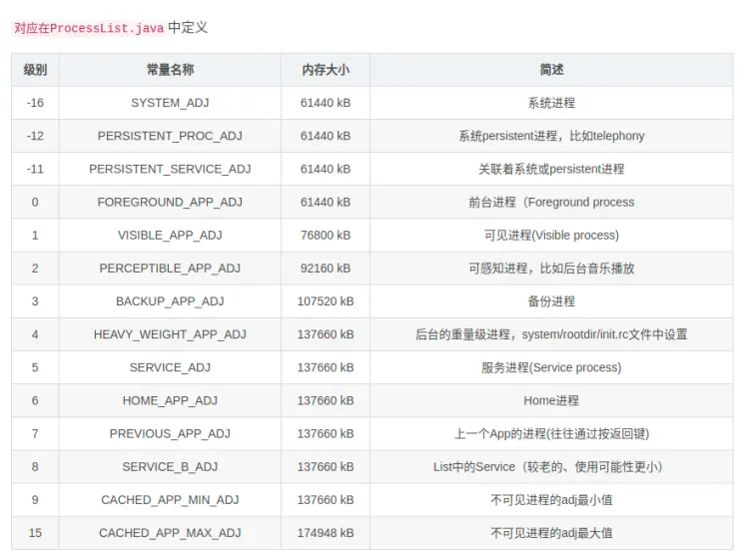Select the HEAVY_WEIGHT_APP_ADJ cell
This screenshot has height=560, width=748.
tap(170, 334)
